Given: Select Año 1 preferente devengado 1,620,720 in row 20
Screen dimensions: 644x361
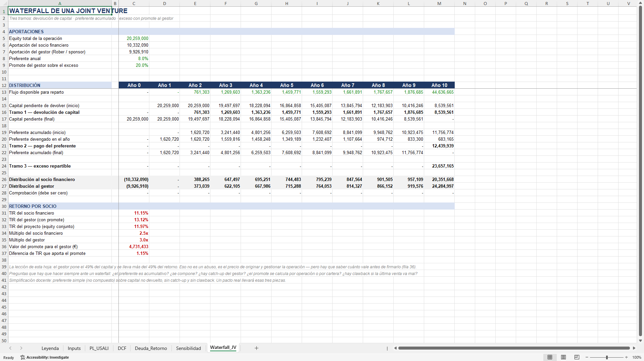Looking at the screenshot, I should pos(164,139).
